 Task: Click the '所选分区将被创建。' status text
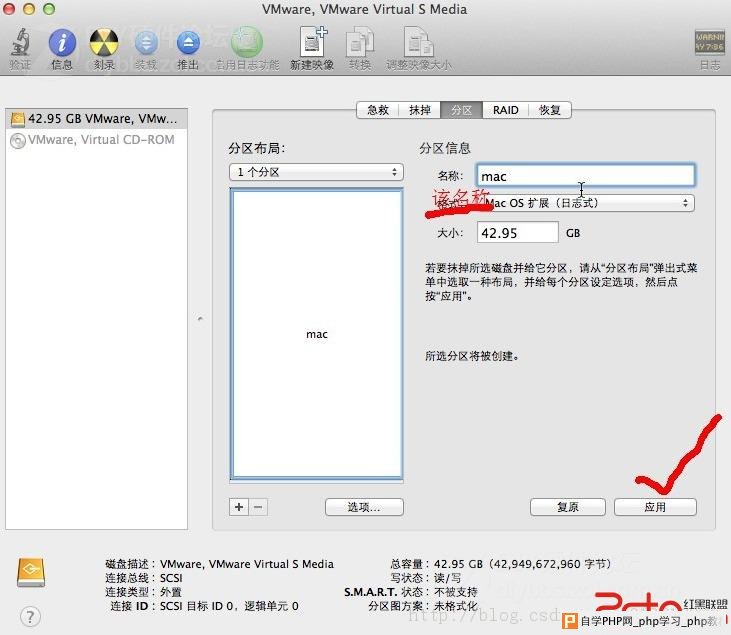tap(472, 356)
